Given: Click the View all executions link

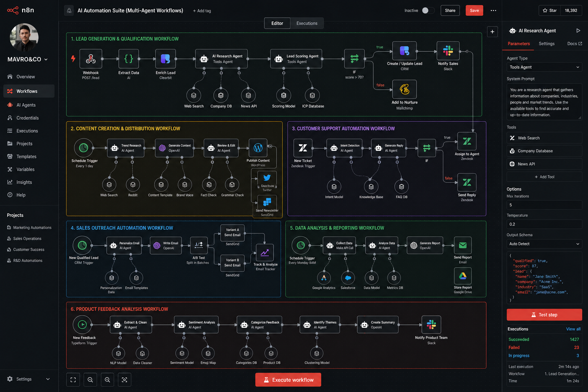Looking at the screenshot, I should 573,329.
